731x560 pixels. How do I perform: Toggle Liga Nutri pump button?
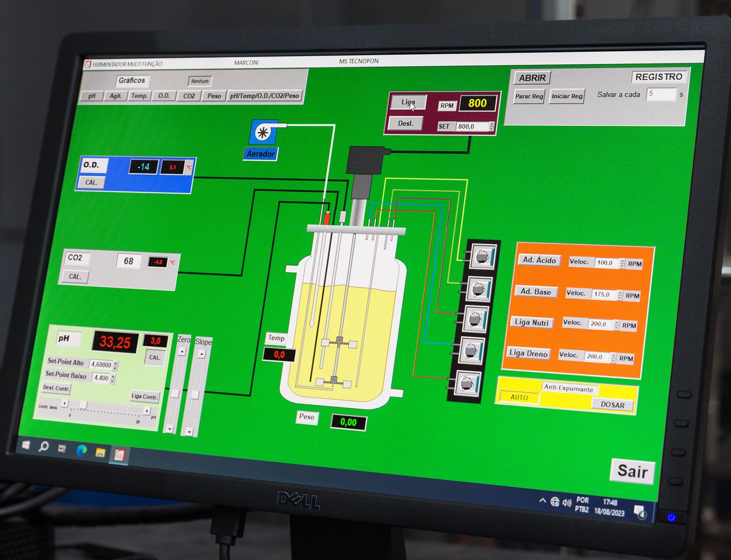531,323
